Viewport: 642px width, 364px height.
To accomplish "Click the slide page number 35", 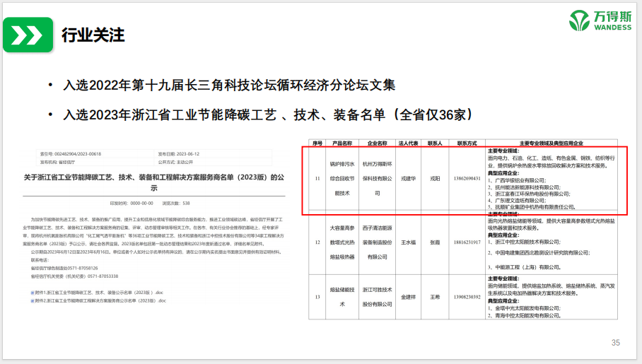I will coord(615,343).
